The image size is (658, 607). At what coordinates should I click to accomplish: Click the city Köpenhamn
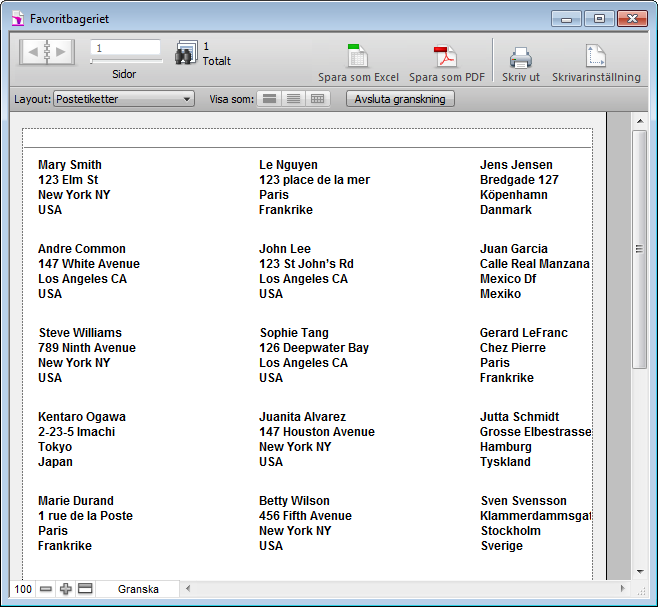pyautogui.click(x=514, y=195)
